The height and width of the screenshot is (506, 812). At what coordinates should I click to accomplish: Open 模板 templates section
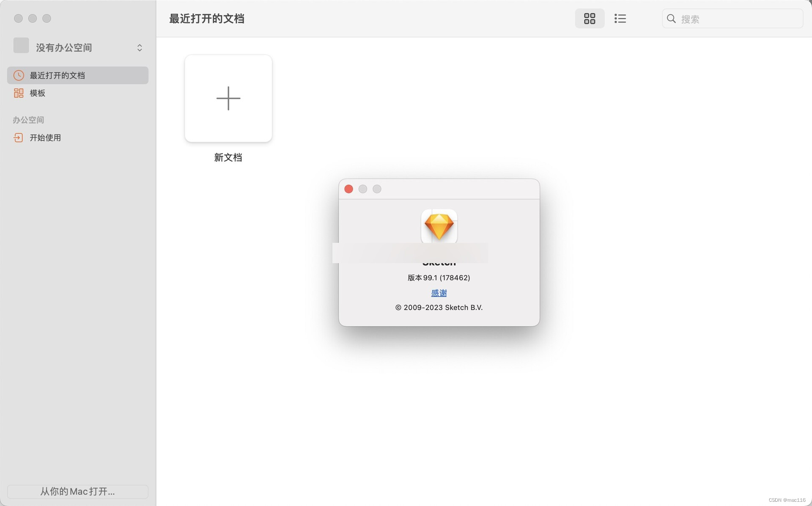click(x=78, y=93)
